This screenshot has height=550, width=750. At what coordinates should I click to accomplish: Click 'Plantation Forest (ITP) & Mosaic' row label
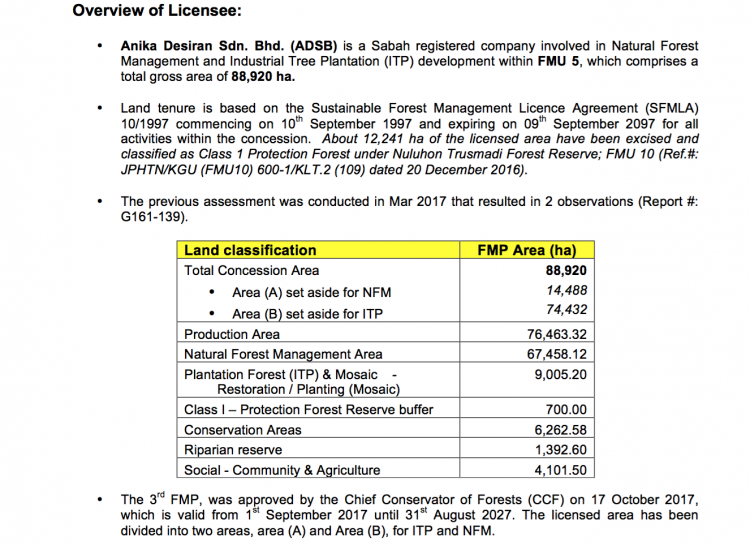(281, 374)
